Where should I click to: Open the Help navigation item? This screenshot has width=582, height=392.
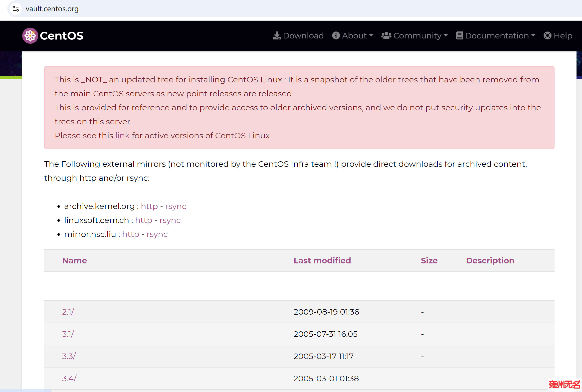click(x=558, y=36)
